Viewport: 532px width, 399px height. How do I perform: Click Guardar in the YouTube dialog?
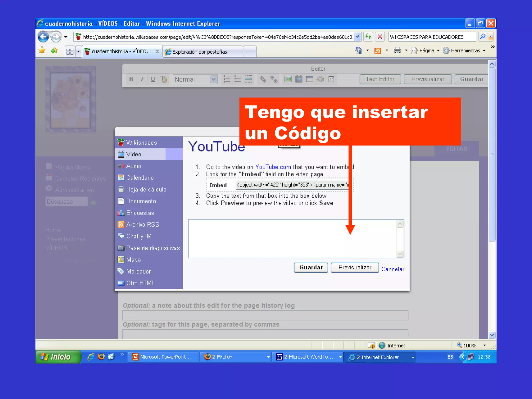point(311,267)
